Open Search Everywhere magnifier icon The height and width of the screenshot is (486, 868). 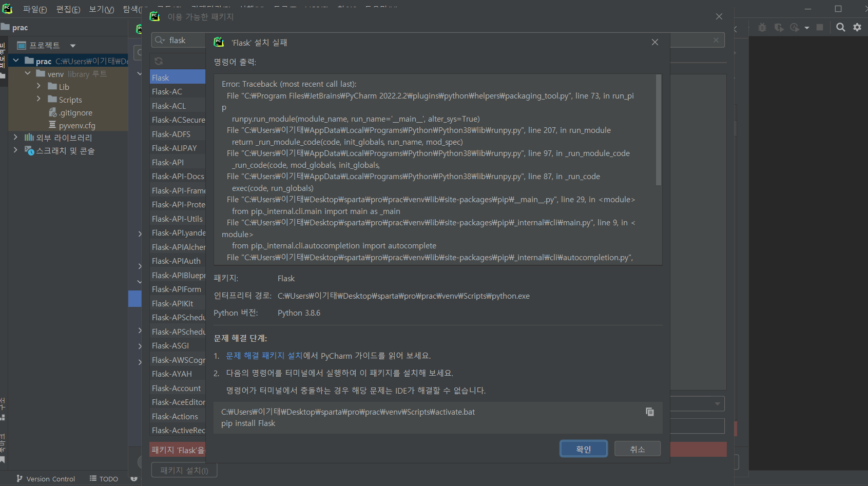coord(840,27)
